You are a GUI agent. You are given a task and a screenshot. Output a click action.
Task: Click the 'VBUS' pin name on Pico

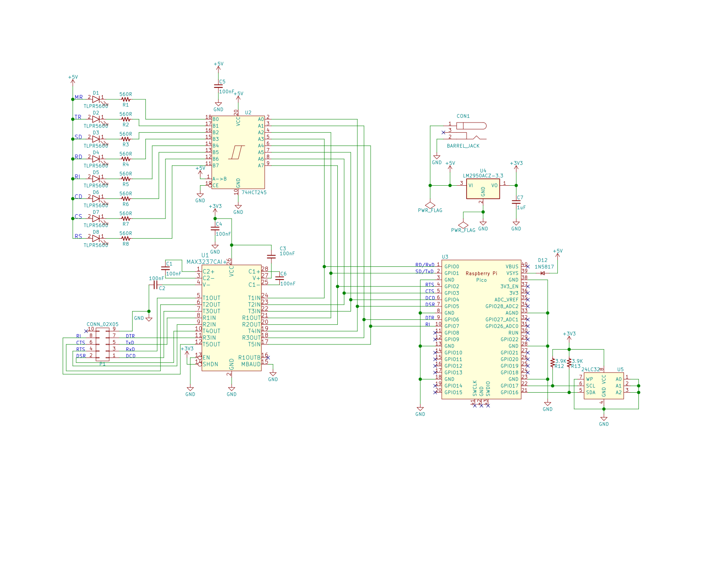(512, 266)
